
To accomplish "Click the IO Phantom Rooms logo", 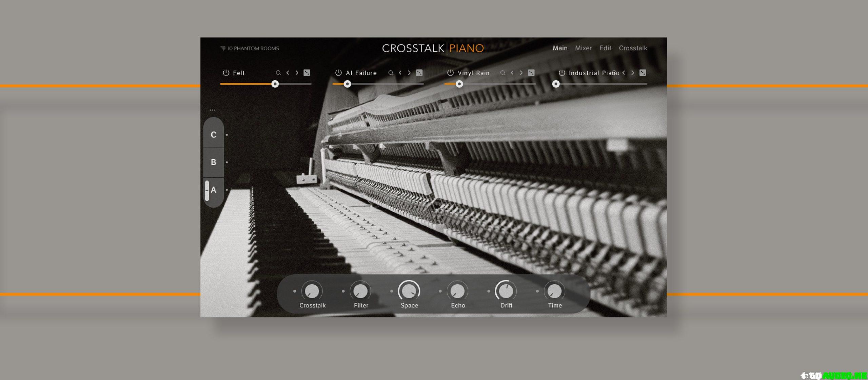I will pos(250,49).
